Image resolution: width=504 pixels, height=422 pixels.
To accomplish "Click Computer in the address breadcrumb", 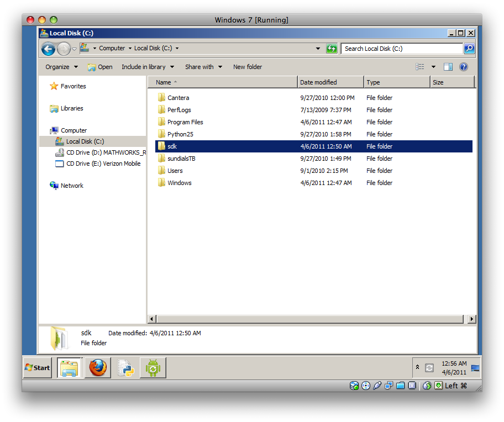I will tap(112, 48).
